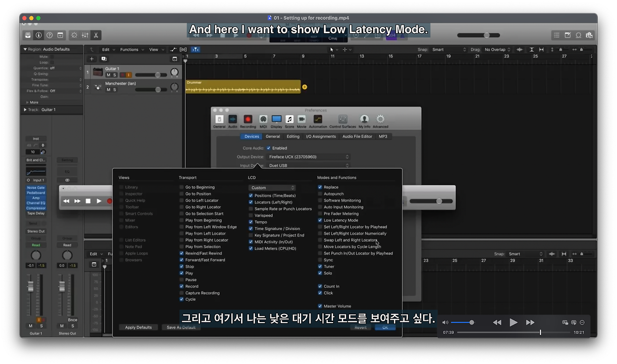Toggle the Count In checkbox
Viewport: 617px width, 364px height.
tap(320, 286)
